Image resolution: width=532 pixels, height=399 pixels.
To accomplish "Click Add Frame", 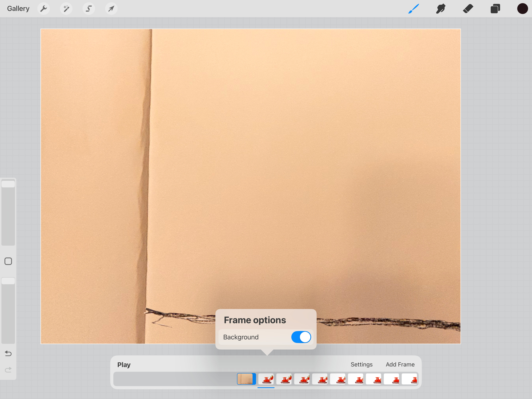I will pos(400,364).
